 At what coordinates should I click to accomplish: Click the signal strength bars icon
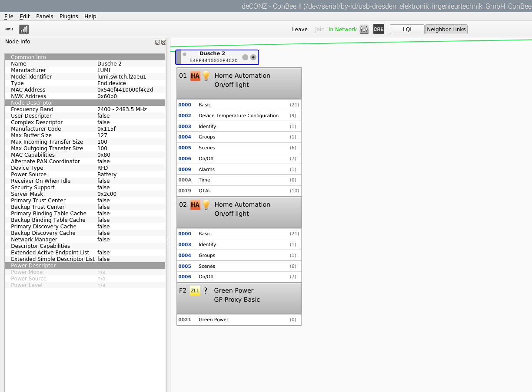pos(24,29)
